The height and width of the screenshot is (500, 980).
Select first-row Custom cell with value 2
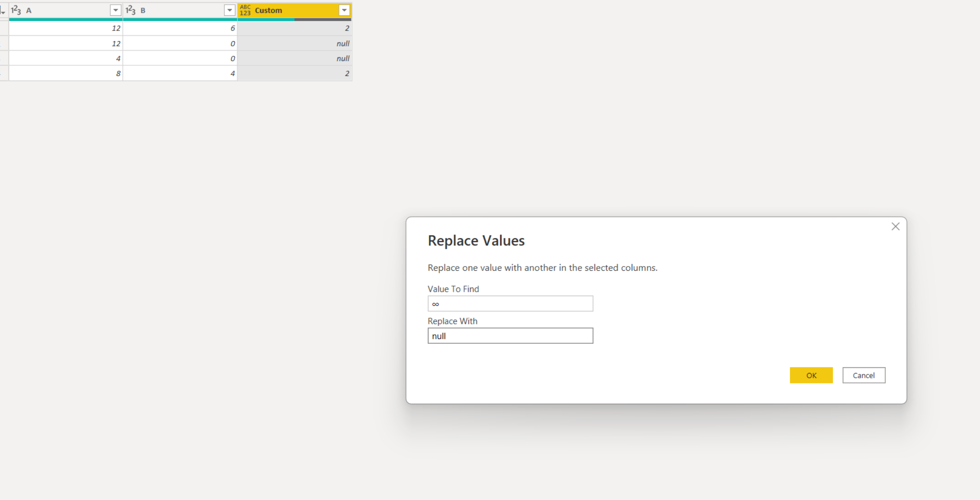coord(295,28)
